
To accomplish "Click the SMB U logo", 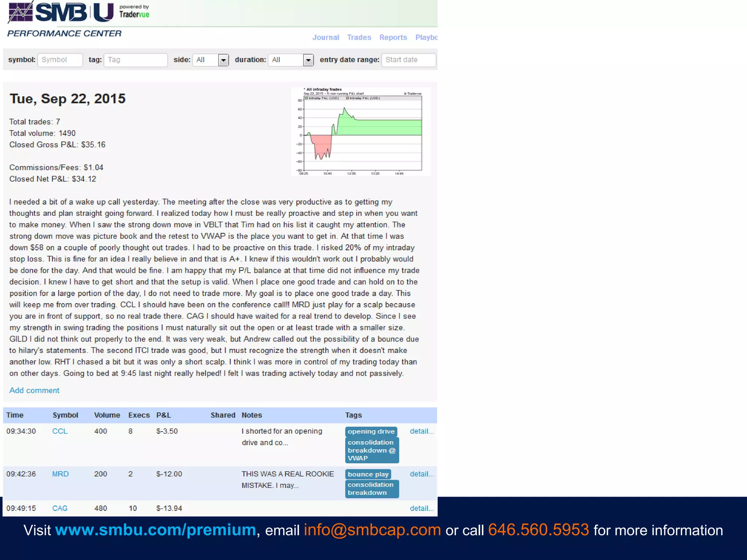I will click(x=61, y=12).
